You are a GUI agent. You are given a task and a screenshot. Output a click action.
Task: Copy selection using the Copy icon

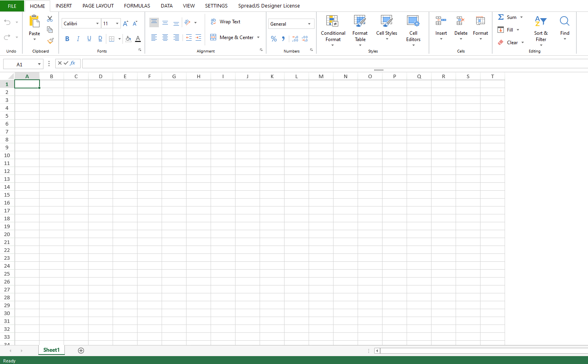[x=50, y=30]
